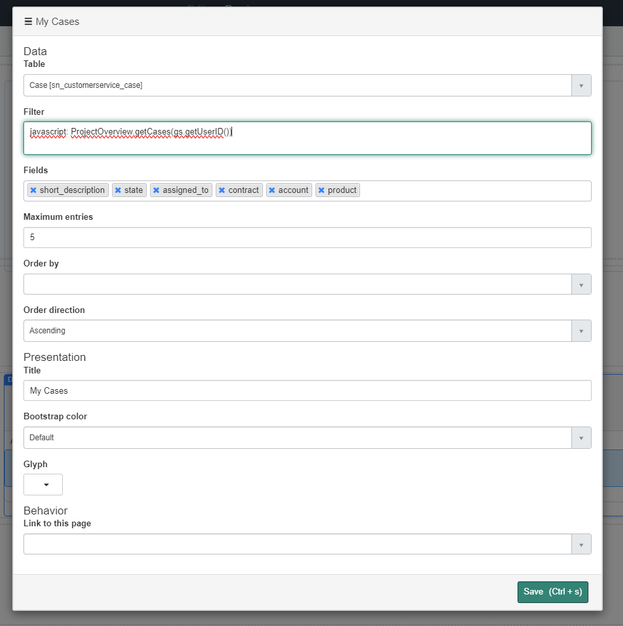Screen dimensions: 623x626
Task: Open the Table dropdown arrow
Action: pos(581,85)
